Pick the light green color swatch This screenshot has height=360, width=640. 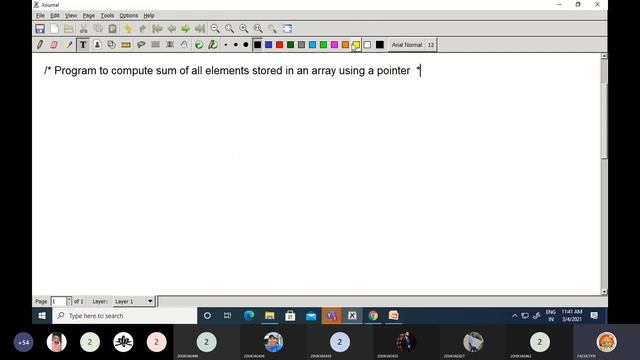click(324, 45)
